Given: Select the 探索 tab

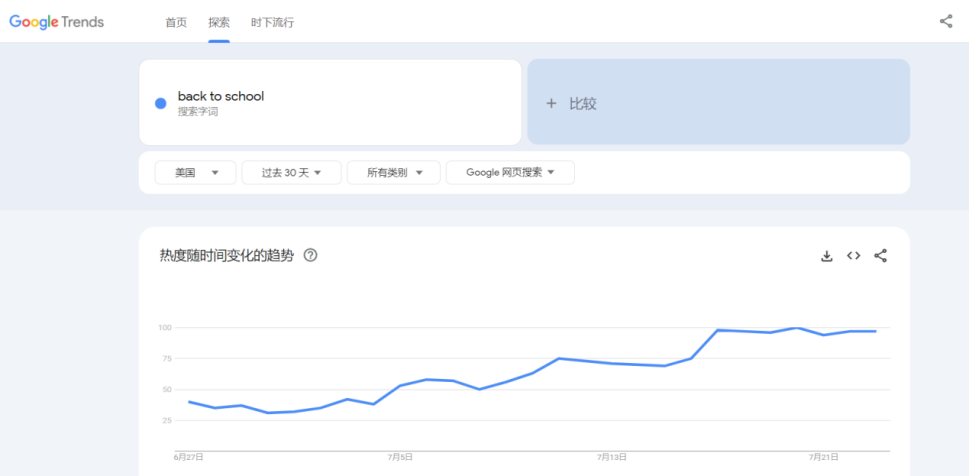Looking at the screenshot, I should pos(219,23).
